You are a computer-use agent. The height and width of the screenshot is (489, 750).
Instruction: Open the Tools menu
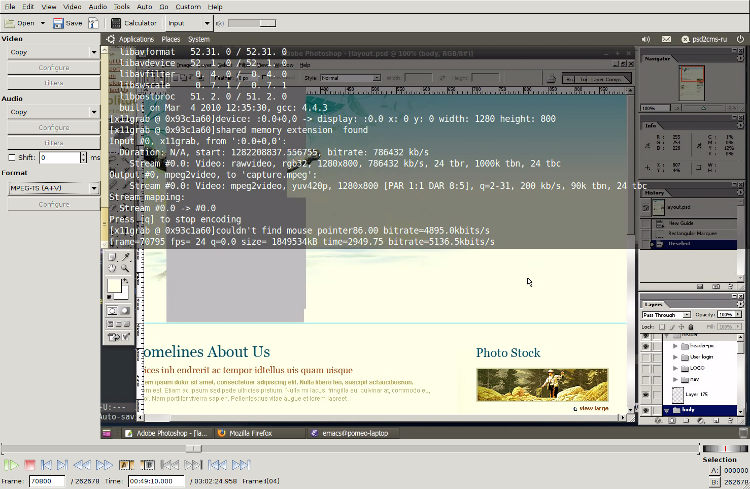(x=121, y=7)
